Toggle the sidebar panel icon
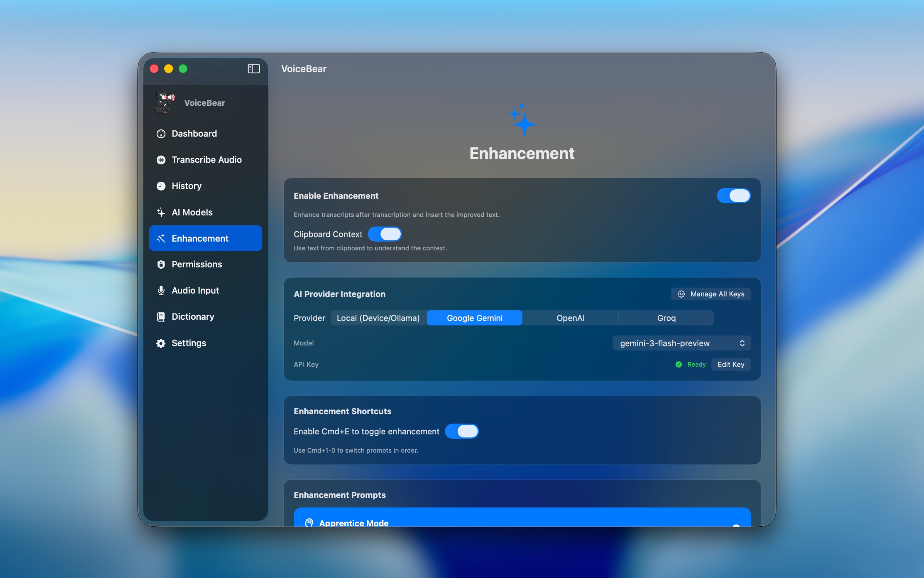This screenshot has width=924, height=578. pyautogui.click(x=254, y=69)
